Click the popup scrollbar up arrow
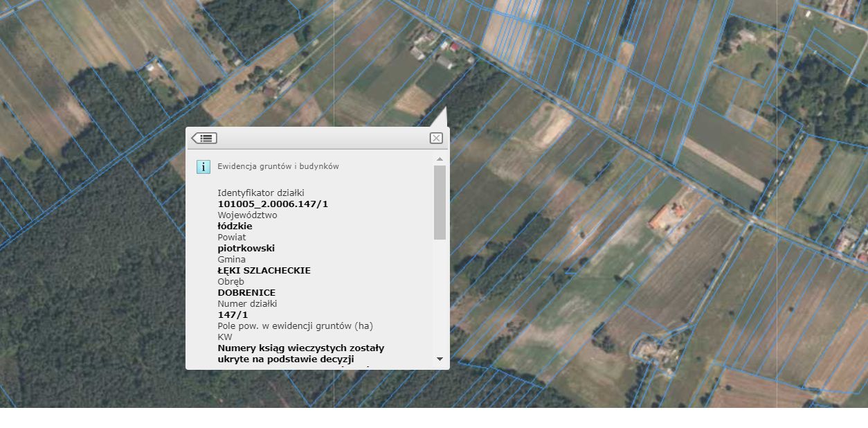868x428 pixels. [x=440, y=159]
